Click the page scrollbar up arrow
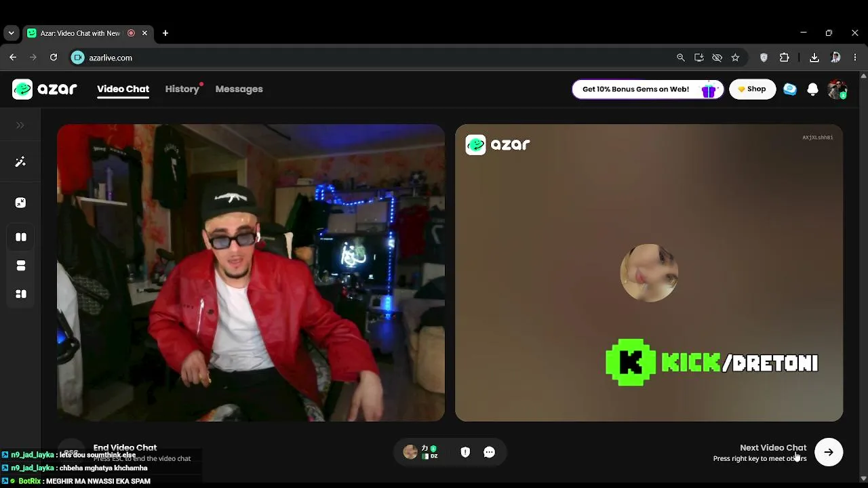This screenshot has height=488, width=868. coord(864,75)
